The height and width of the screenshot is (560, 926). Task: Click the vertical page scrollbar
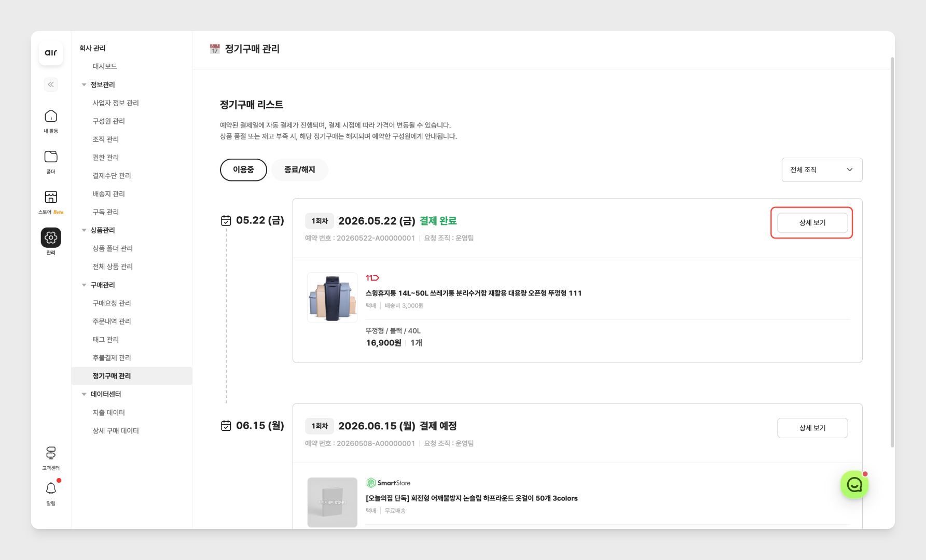point(892,251)
